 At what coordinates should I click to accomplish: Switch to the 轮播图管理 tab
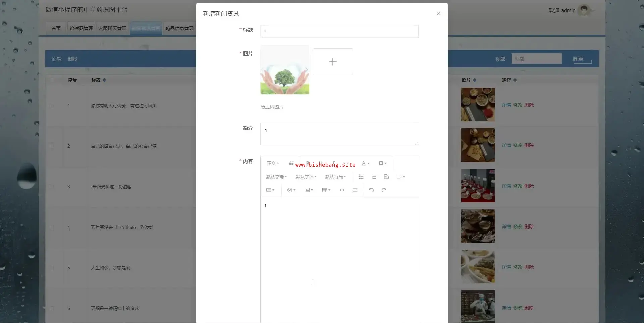(81, 28)
